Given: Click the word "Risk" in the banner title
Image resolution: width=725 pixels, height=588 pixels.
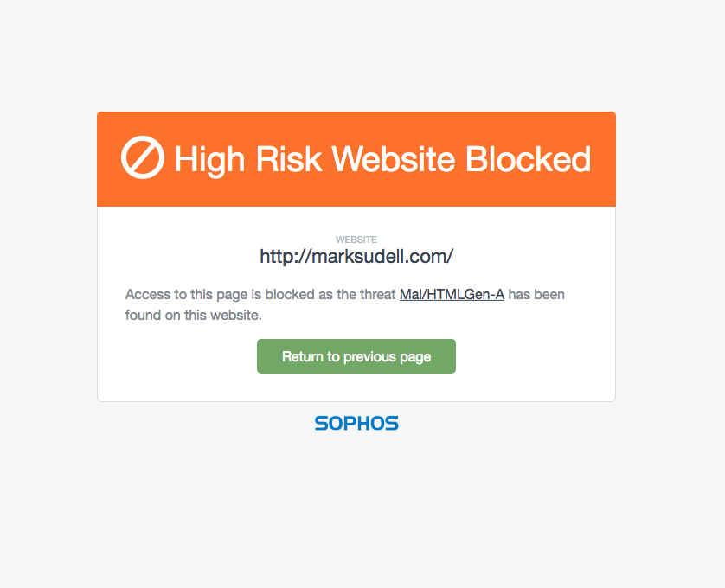Looking at the screenshot, I should (x=288, y=159).
